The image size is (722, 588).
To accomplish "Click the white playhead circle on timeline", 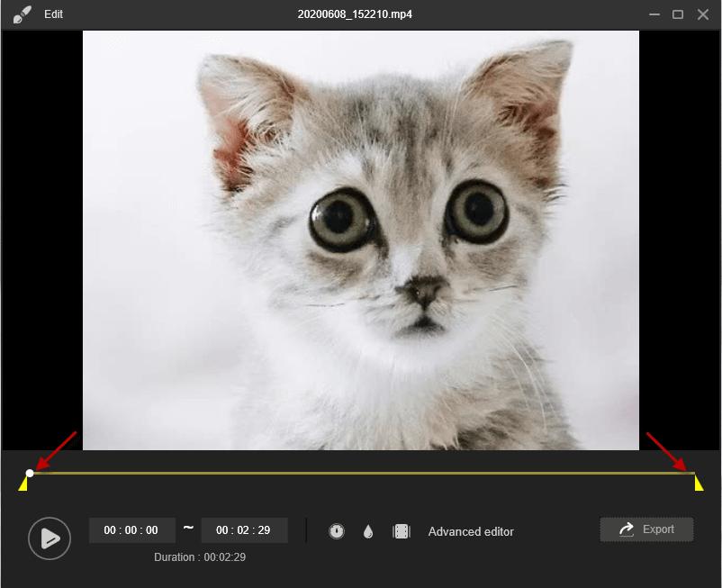I will (30, 473).
